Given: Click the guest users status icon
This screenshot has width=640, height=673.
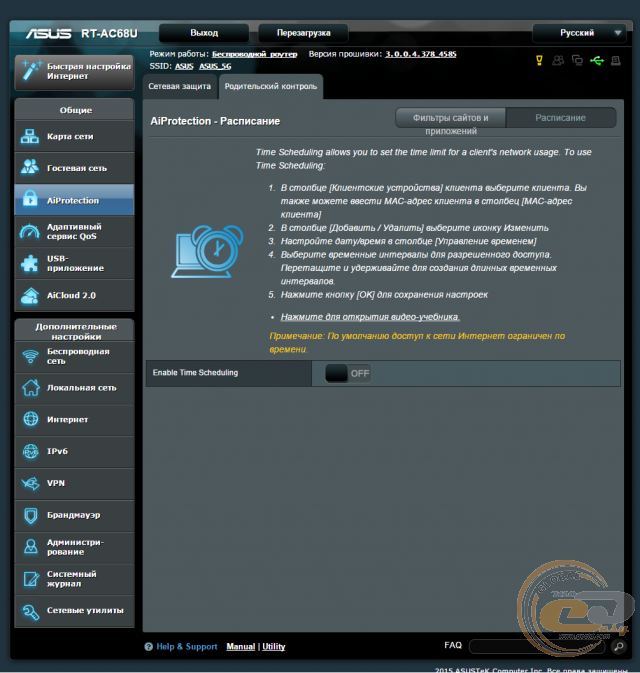Looking at the screenshot, I should [x=558, y=60].
